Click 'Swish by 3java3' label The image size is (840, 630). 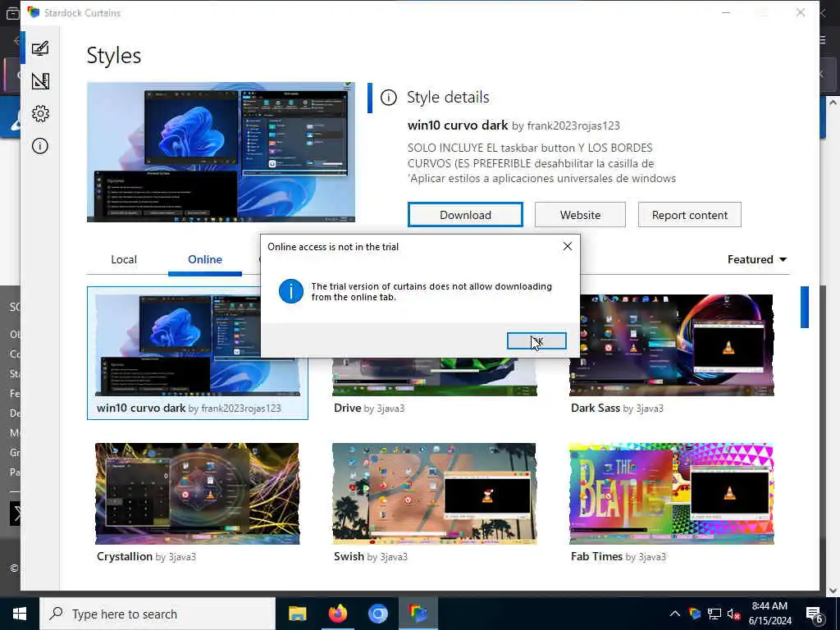pos(371,557)
